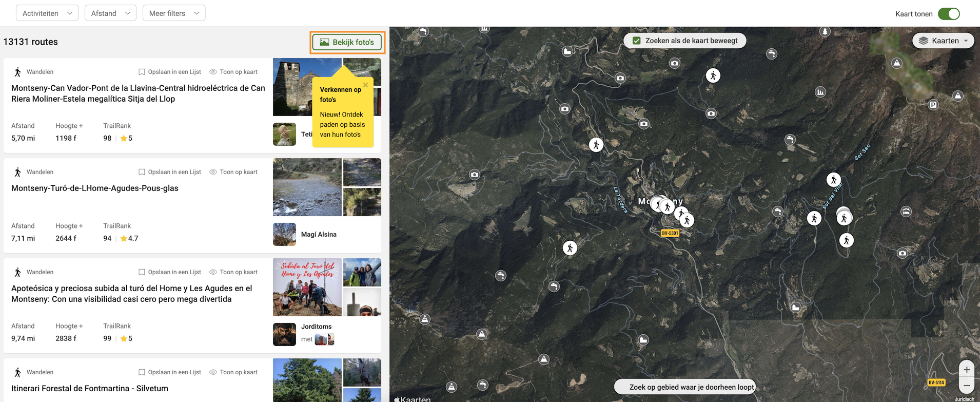Open the large tree photo of Itinerari Forestal

307,380
